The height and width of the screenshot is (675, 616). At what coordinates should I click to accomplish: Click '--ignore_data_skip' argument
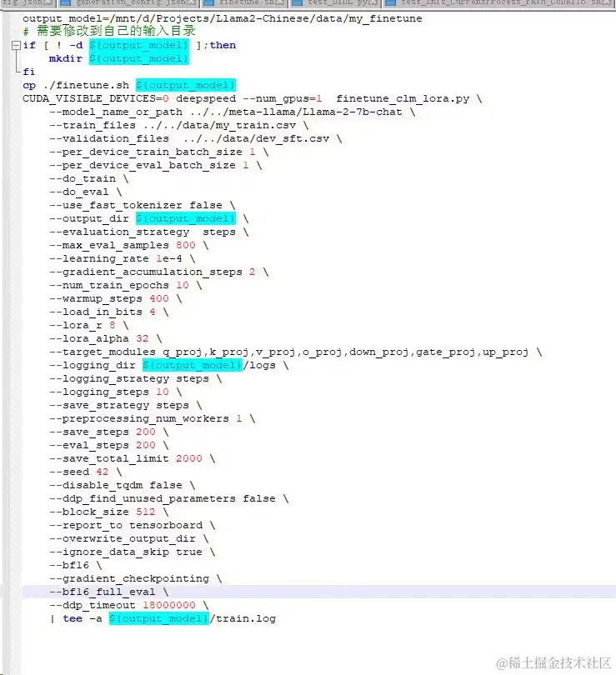click(x=109, y=552)
